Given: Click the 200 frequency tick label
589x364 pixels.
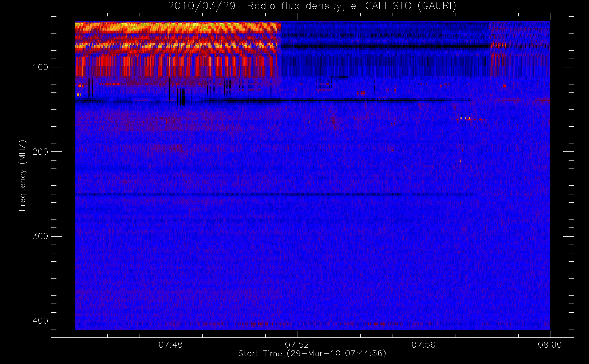Looking at the screenshot, I should tap(40, 152).
